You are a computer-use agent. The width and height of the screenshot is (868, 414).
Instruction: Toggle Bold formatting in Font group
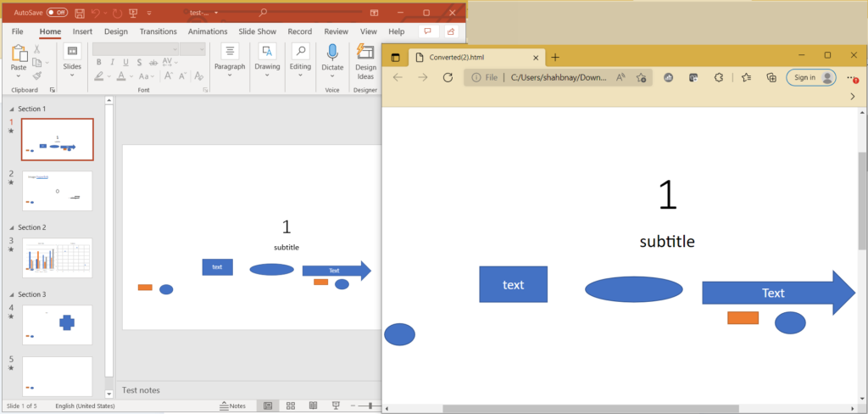98,62
